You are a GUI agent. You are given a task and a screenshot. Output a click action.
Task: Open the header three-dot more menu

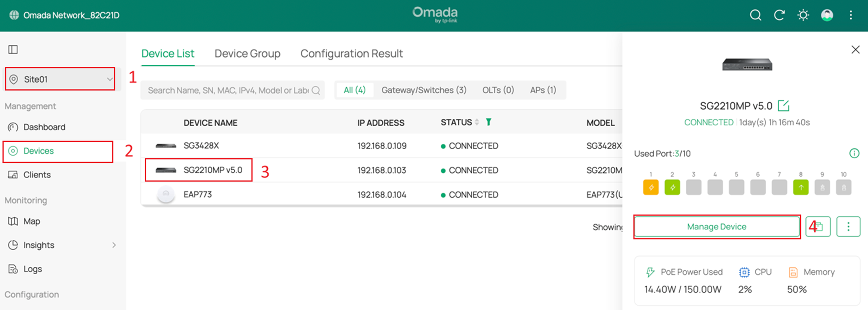click(851, 15)
